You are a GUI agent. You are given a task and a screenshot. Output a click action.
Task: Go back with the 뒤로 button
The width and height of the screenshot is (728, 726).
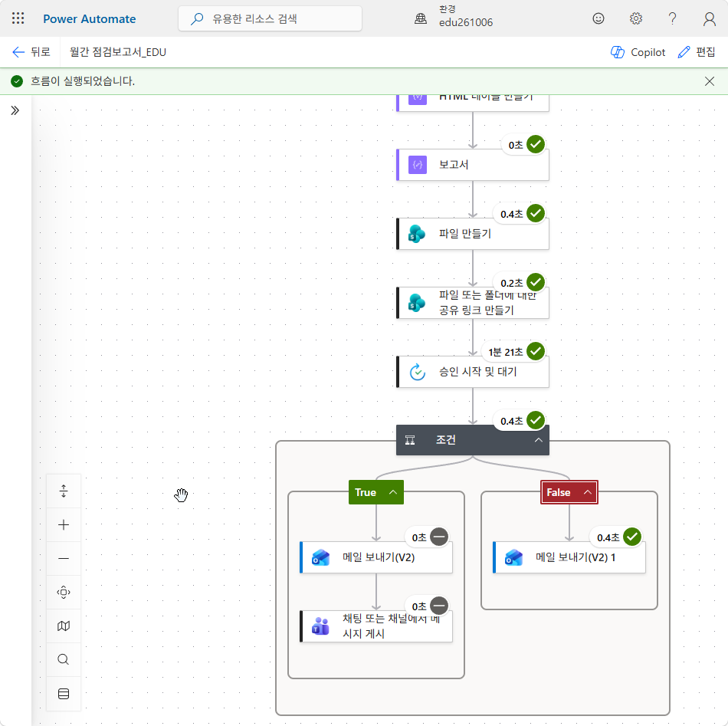point(31,52)
